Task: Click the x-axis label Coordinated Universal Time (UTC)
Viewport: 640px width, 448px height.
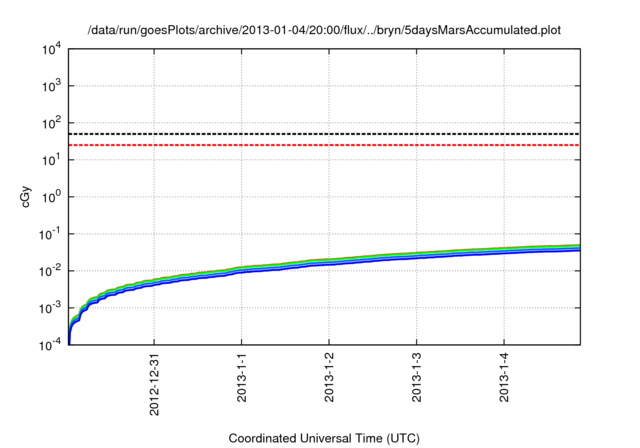Action: click(324, 438)
